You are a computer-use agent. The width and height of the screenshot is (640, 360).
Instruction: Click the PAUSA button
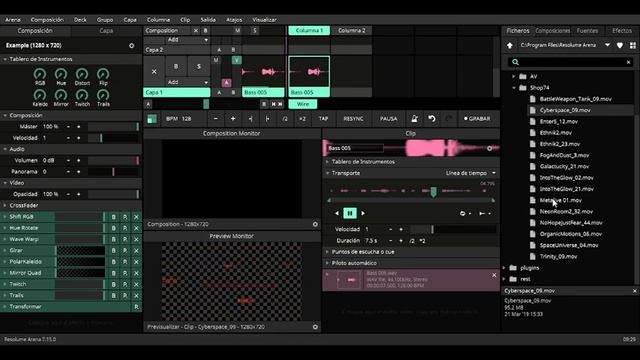pyautogui.click(x=389, y=119)
